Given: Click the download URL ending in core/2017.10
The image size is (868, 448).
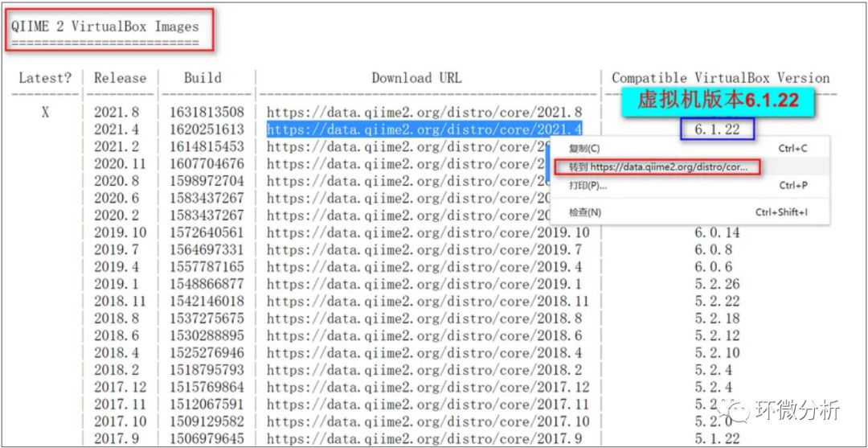Looking at the screenshot, I should [x=428, y=421].
